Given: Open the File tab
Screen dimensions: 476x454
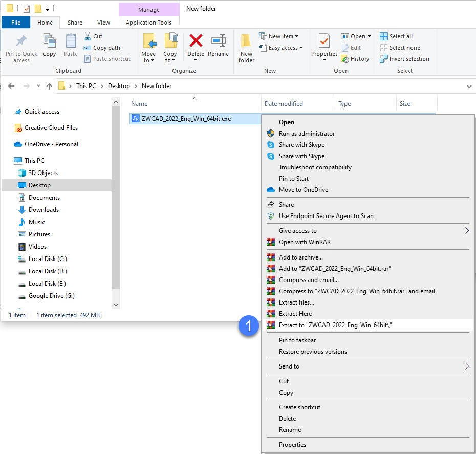Looking at the screenshot, I should (x=16, y=23).
